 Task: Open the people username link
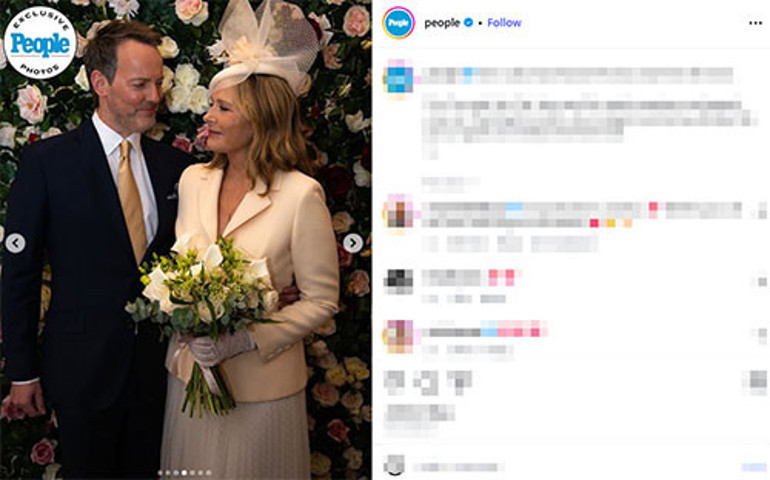click(x=442, y=23)
